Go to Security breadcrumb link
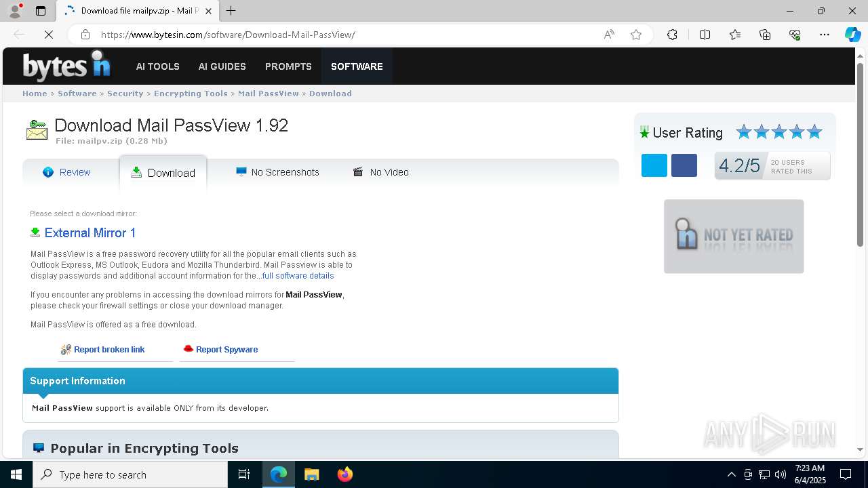This screenshot has width=868, height=488. click(125, 94)
